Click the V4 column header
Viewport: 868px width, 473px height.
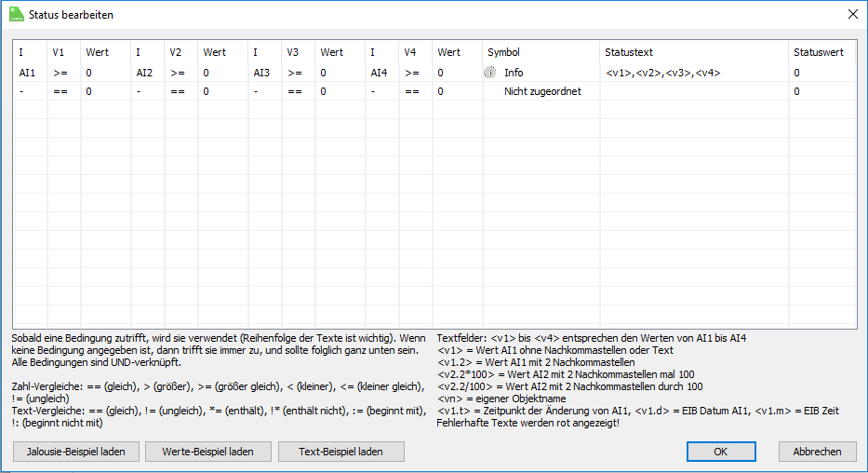pos(416,52)
